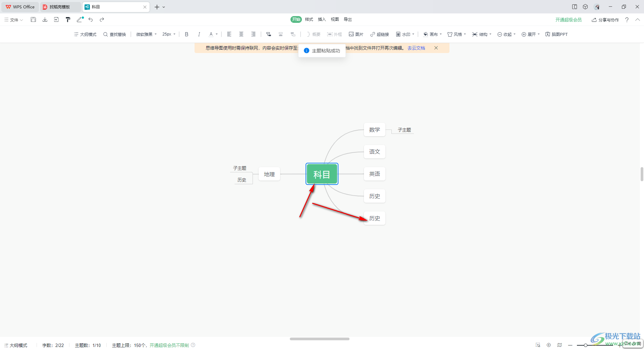Zoom out with the minus button
This screenshot has height=349, width=644.
570,345
